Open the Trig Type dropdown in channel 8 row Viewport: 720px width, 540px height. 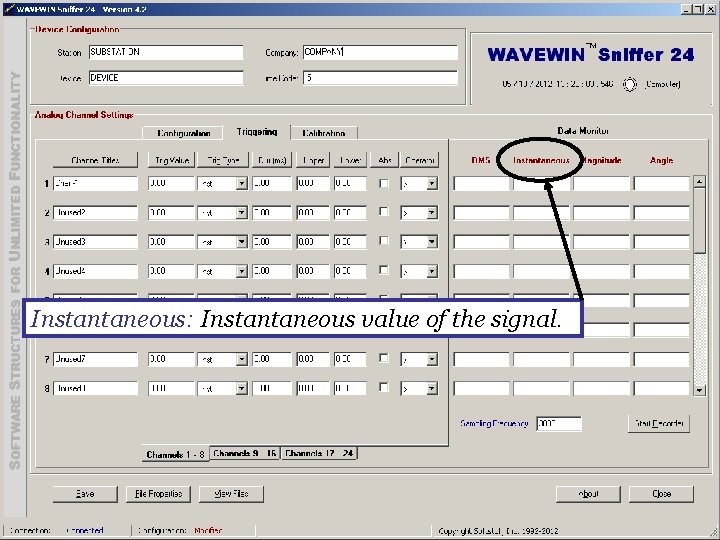[x=242, y=388]
